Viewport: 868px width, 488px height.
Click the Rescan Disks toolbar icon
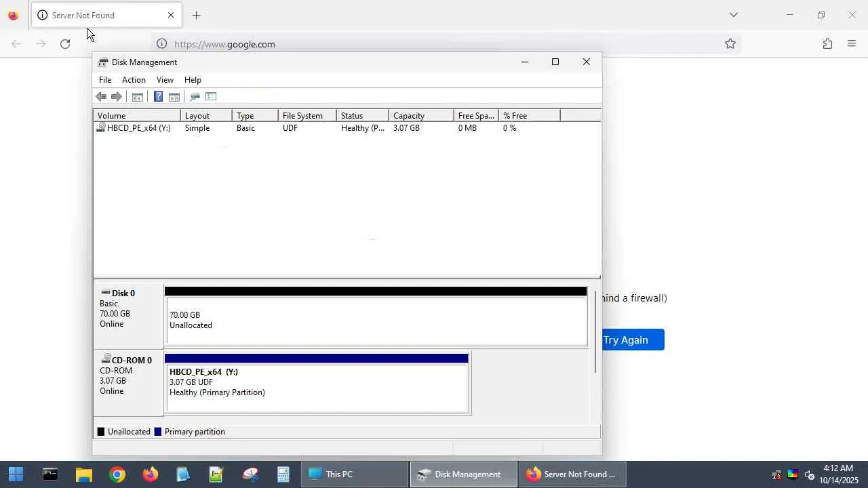[x=195, y=97]
